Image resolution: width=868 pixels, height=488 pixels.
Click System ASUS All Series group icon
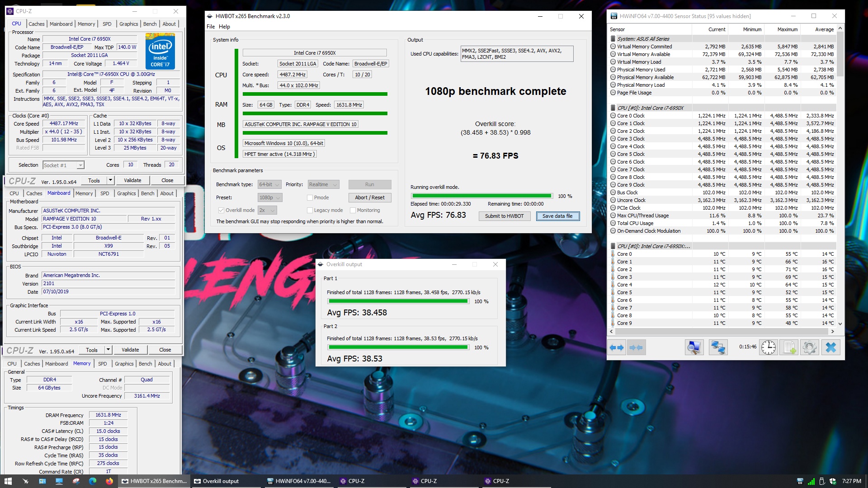click(x=613, y=39)
